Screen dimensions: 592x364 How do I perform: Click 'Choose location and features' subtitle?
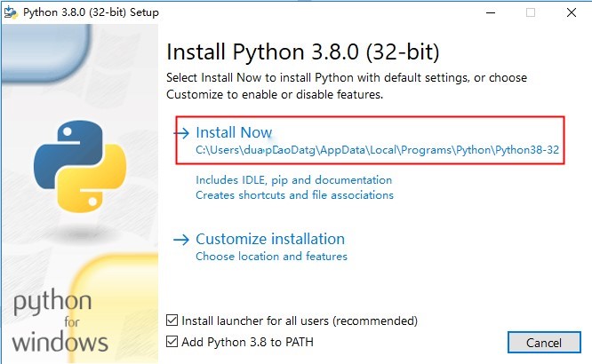click(x=271, y=257)
